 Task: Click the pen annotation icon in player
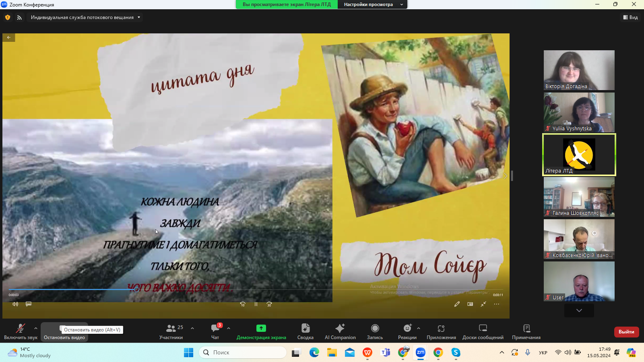[457, 304]
